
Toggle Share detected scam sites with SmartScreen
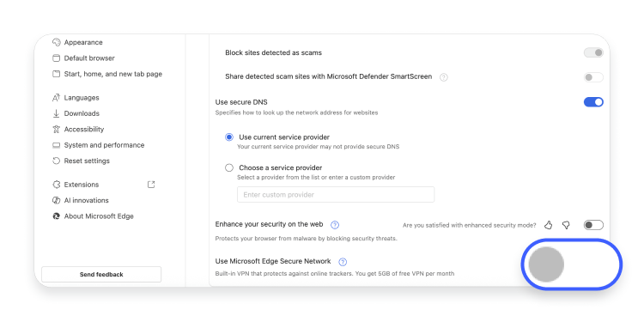593,76
